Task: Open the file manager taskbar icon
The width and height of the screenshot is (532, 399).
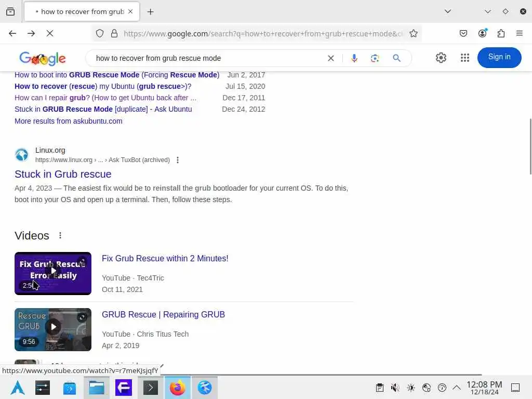Action: (97, 388)
